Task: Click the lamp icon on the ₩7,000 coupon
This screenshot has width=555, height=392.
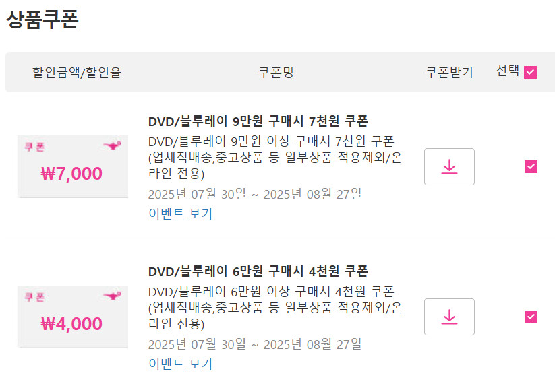Action: coord(110,146)
